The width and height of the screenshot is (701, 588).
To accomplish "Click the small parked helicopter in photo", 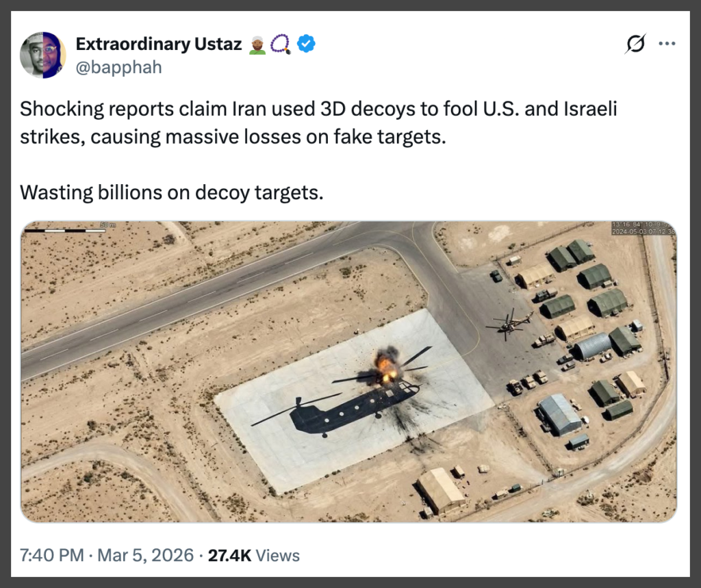I will click(x=509, y=324).
